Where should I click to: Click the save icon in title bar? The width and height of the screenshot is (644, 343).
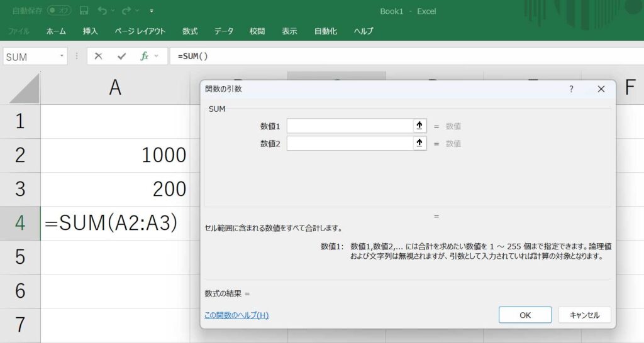[x=84, y=11]
